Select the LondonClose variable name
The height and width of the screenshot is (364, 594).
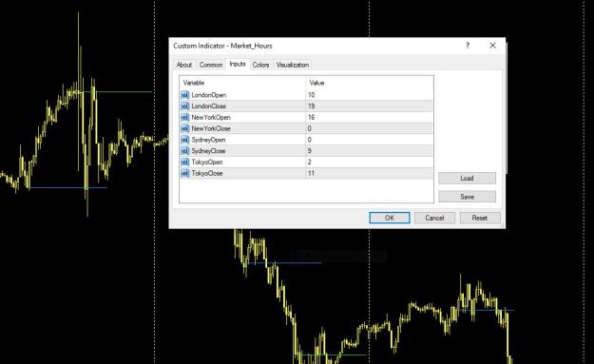point(209,106)
